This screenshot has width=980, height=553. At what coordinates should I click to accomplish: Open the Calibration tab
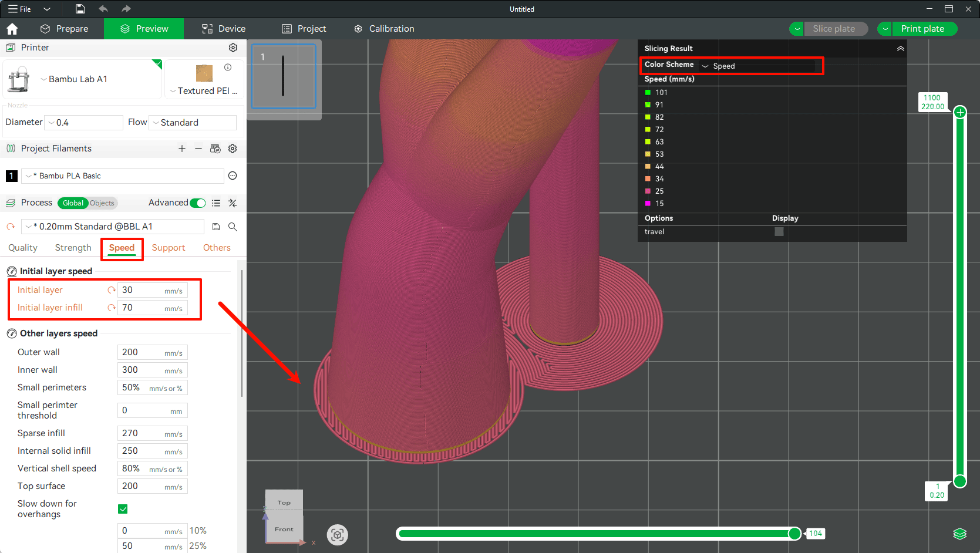coord(384,29)
